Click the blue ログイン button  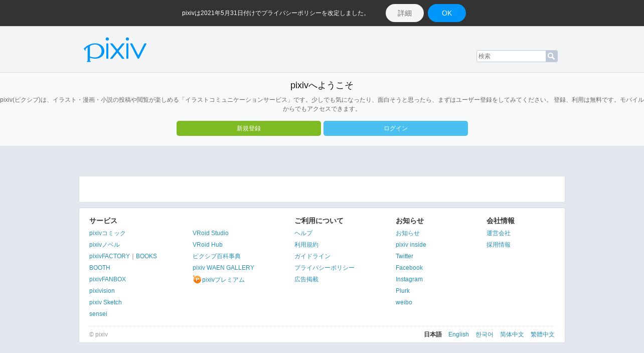click(x=396, y=128)
